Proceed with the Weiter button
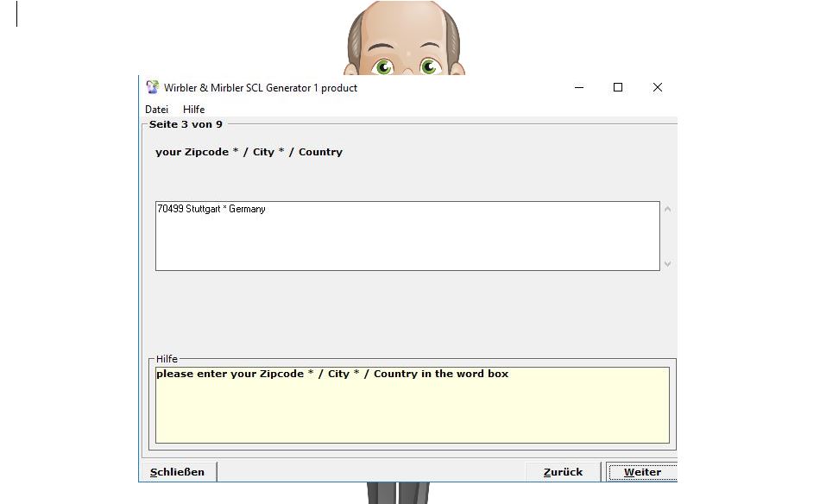The image size is (826, 504). [642, 472]
